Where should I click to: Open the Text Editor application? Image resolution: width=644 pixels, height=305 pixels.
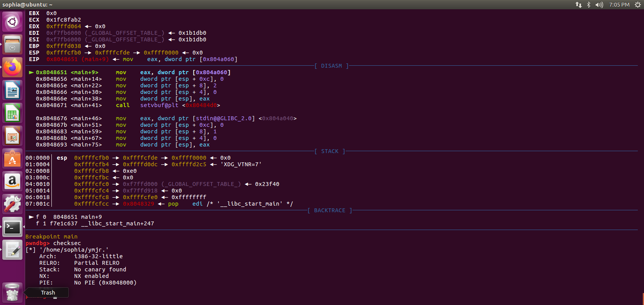click(x=12, y=250)
